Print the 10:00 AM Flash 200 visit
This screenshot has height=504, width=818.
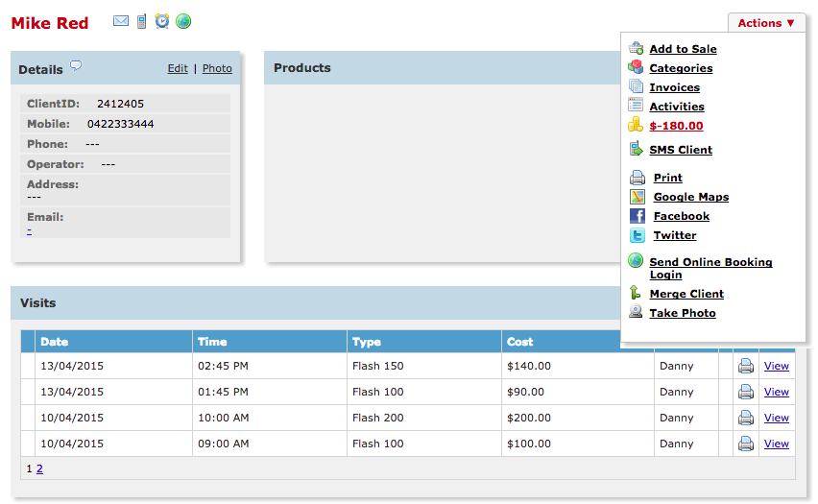coord(746,418)
